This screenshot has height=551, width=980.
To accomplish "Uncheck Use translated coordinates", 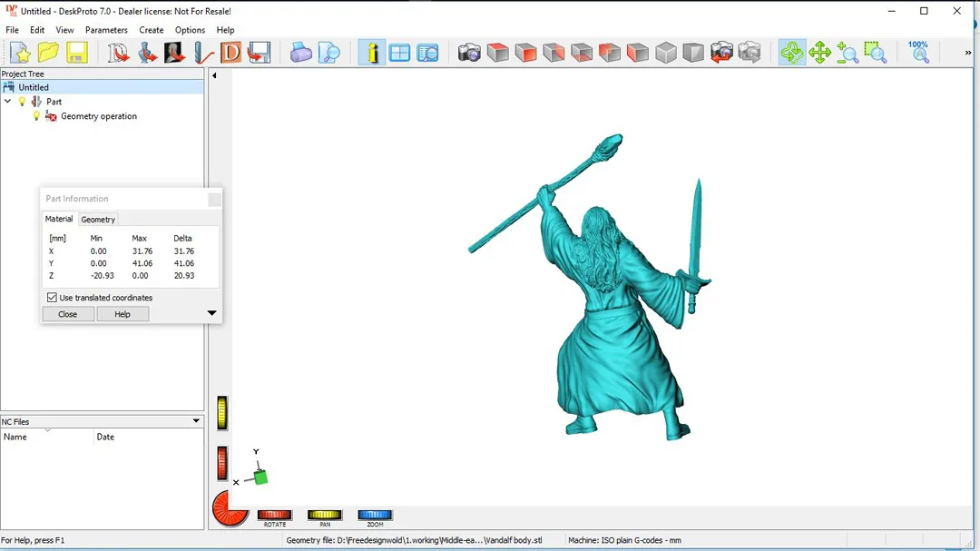I will pos(52,298).
